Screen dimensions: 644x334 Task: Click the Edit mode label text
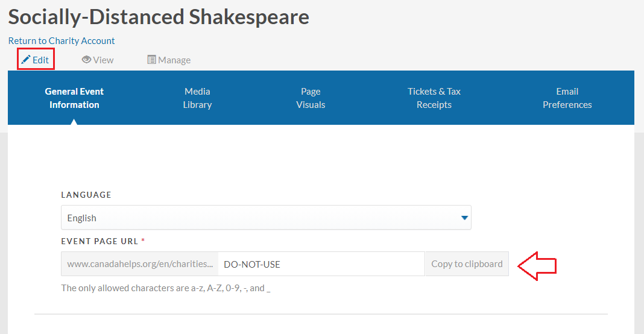click(x=40, y=60)
